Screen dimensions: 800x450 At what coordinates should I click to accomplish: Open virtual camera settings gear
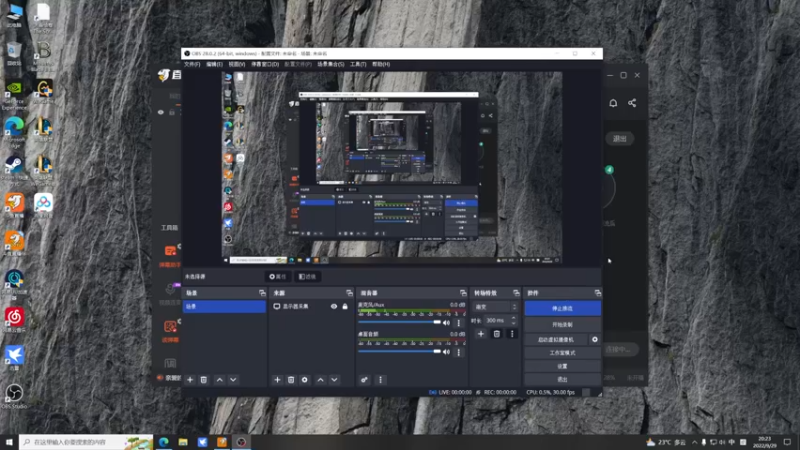tap(594, 339)
